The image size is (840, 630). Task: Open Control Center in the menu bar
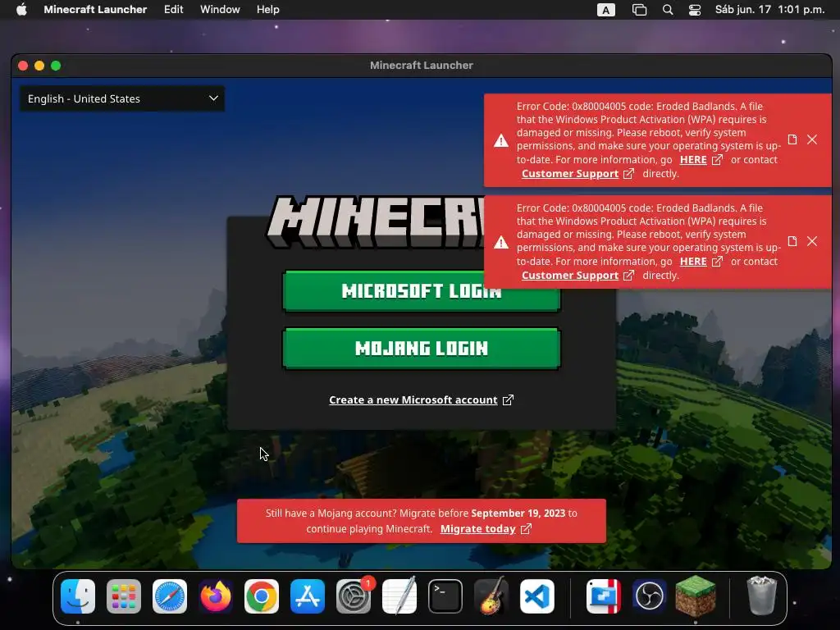point(695,10)
